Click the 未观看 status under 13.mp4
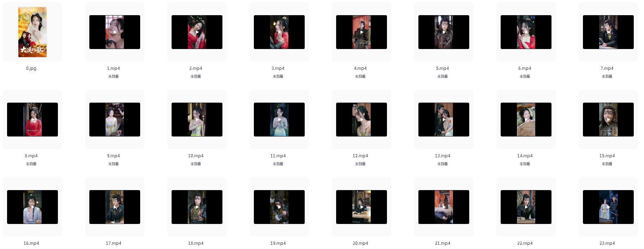This screenshot has width=644, height=249. (x=442, y=164)
